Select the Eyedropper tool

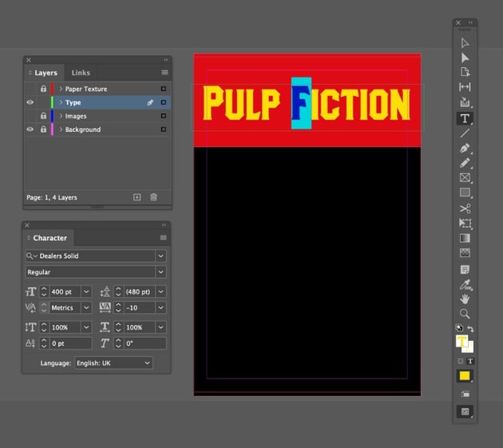pos(465,284)
